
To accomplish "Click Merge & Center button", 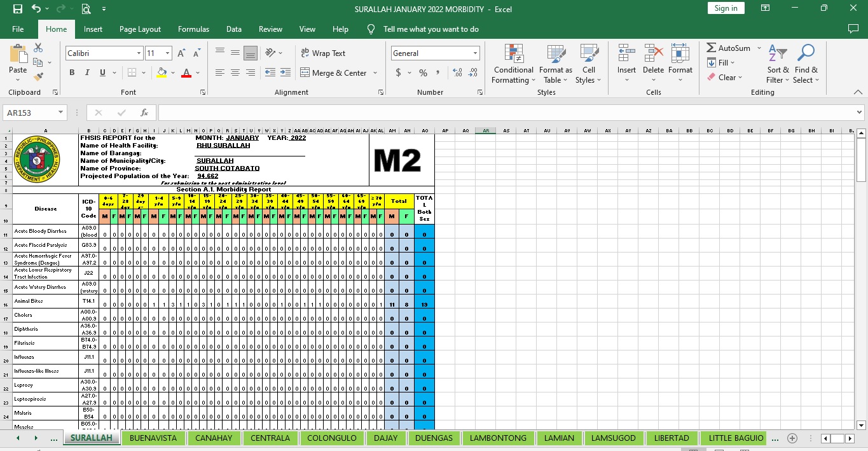I will tap(334, 73).
